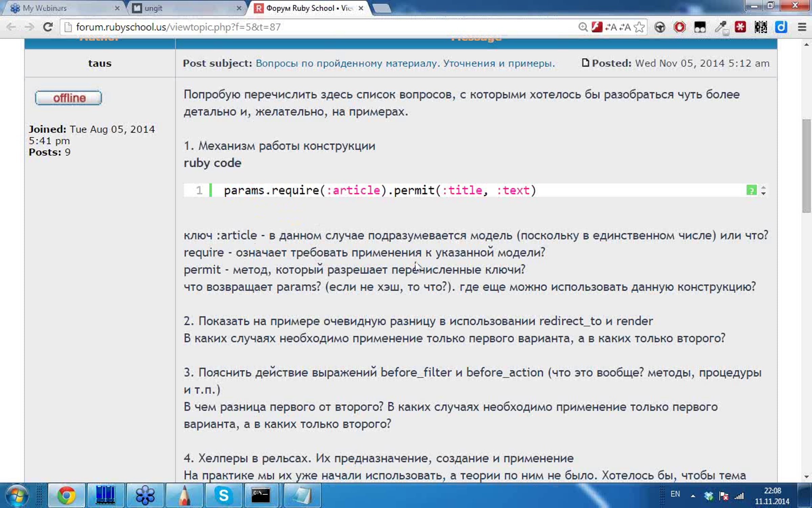812x508 pixels.
Task: Close the My Webinars tab
Action: 117,8
